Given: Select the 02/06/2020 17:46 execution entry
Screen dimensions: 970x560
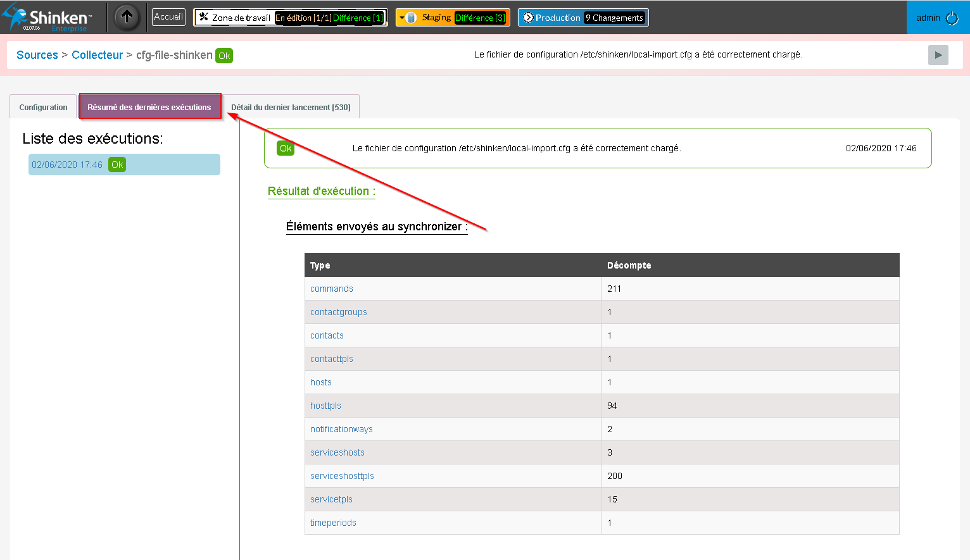Looking at the screenshot, I should pos(67,165).
